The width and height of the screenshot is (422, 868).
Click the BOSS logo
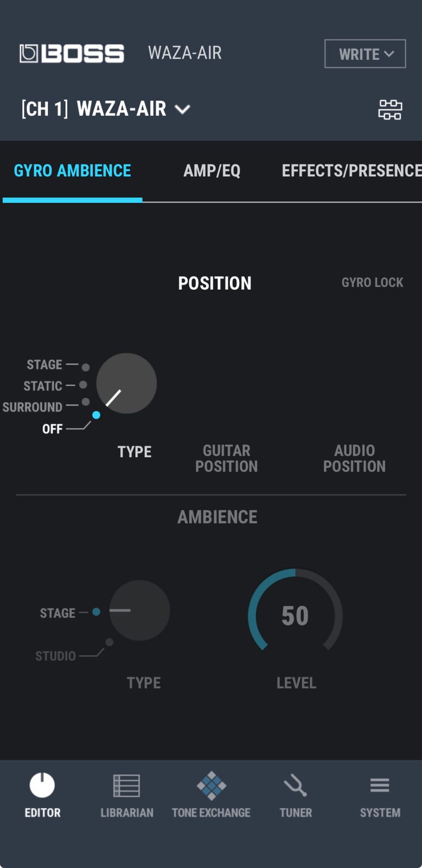tap(72, 54)
